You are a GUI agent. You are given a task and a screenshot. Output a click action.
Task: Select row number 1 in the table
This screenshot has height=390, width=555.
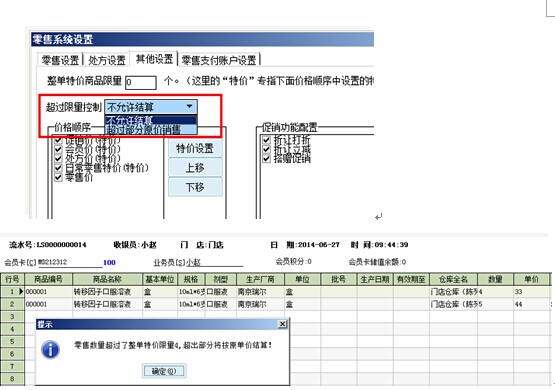[x=12, y=292]
